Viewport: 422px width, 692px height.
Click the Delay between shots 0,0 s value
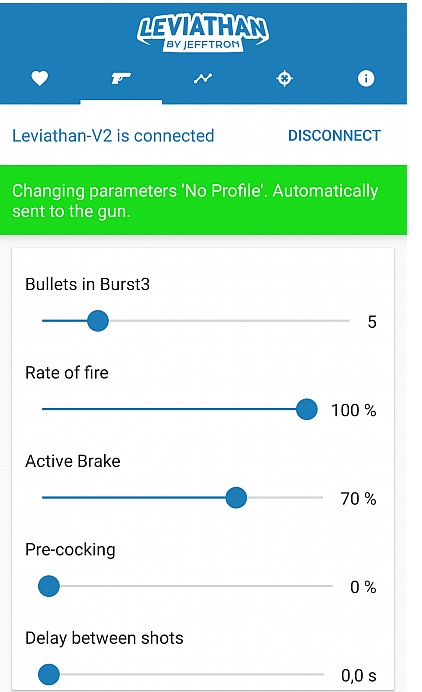358,675
